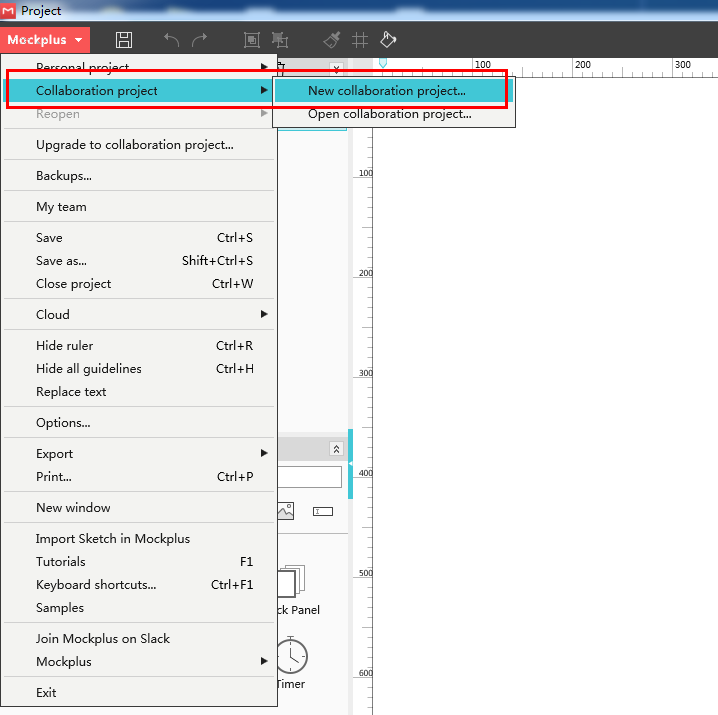Open Options... from the menu

[x=139, y=423]
